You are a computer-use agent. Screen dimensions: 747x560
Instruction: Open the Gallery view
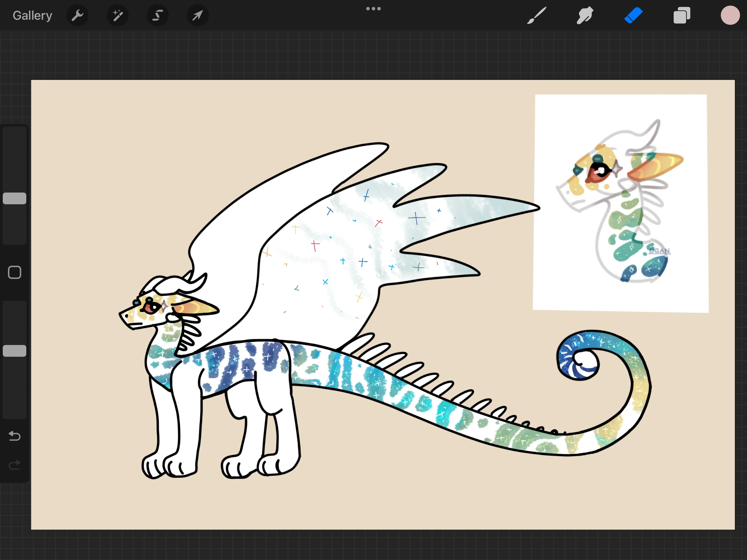[x=32, y=16]
